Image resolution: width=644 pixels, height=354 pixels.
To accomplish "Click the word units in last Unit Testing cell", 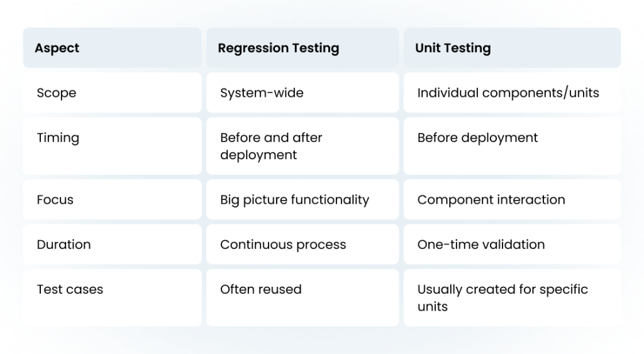I will (433, 307).
